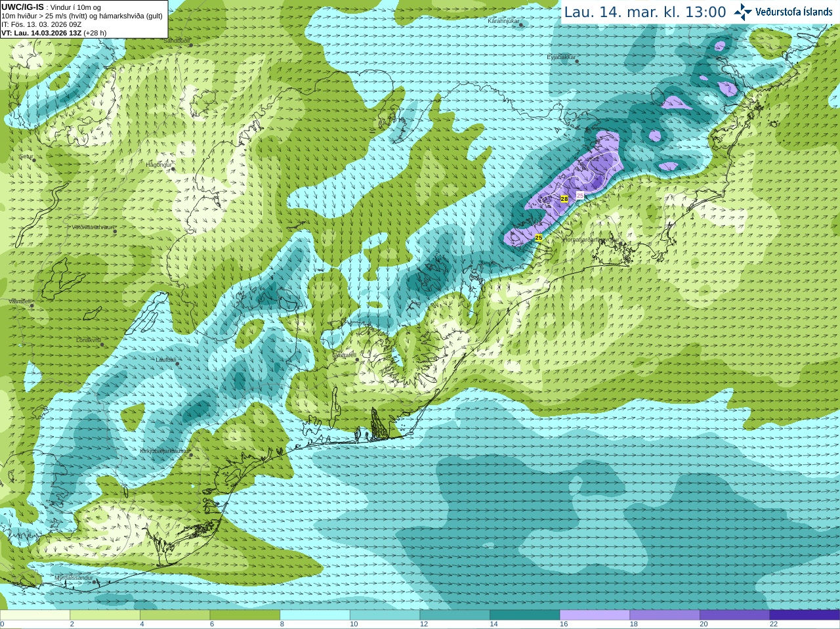Select the 2–4 m/s legend swatch
This screenshot has height=629, width=840.
coord(105,615)
